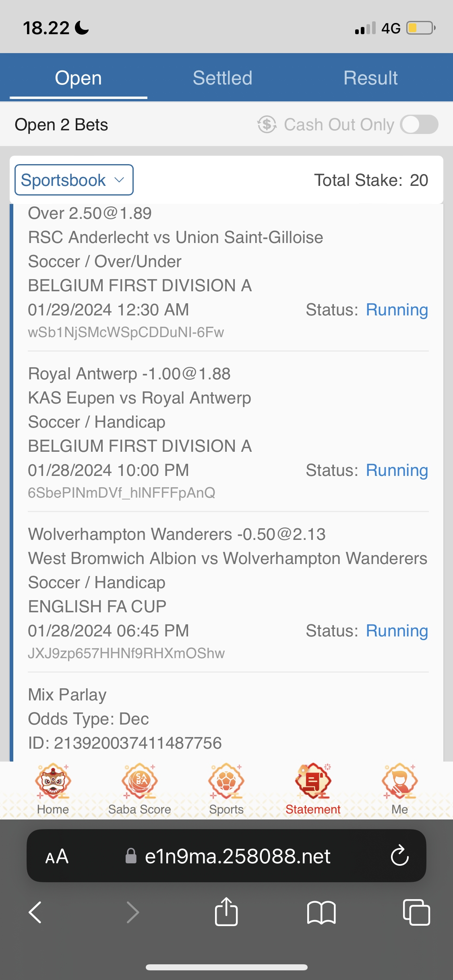This screenshot has width=453, height=980.
Task: Open the Statement page icon
Action: click(x=313, y=782)
